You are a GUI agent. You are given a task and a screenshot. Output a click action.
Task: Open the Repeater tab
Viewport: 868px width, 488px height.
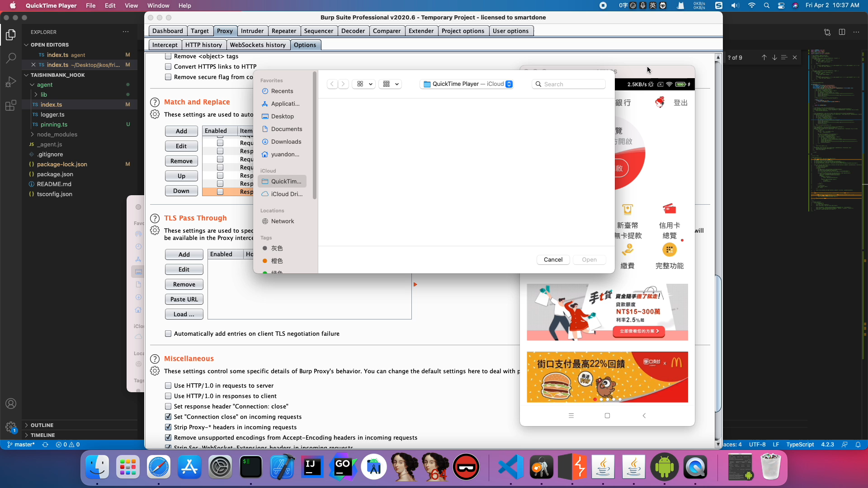click(x=283, y=31)
